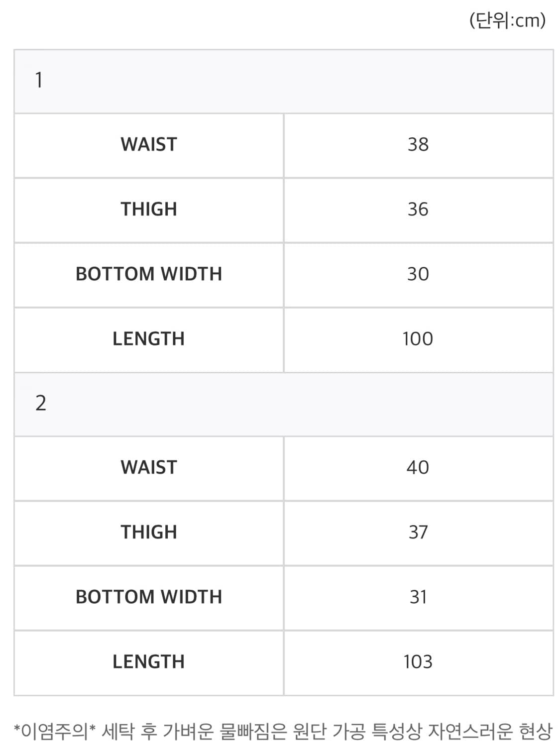Screen dimensions: 560x746
Task: Click the waist value 38
Action: click(x=418, y=144)
